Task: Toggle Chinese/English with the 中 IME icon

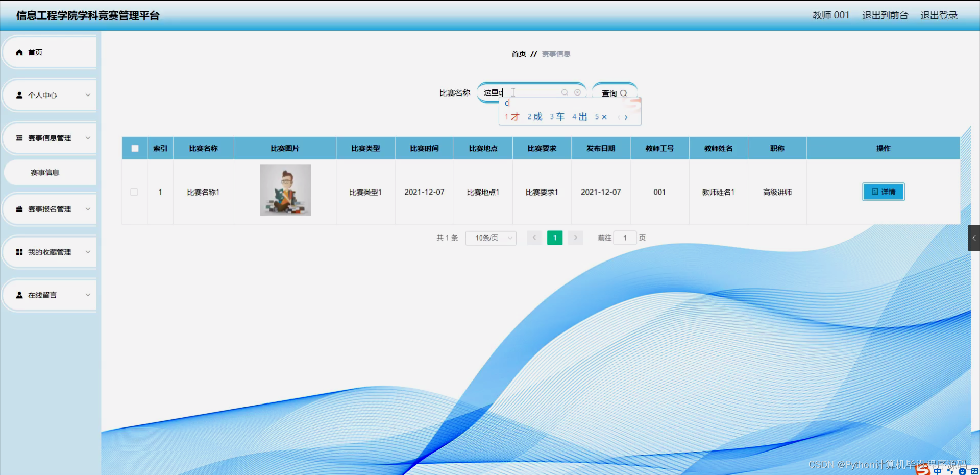Action: coord(937,471)
